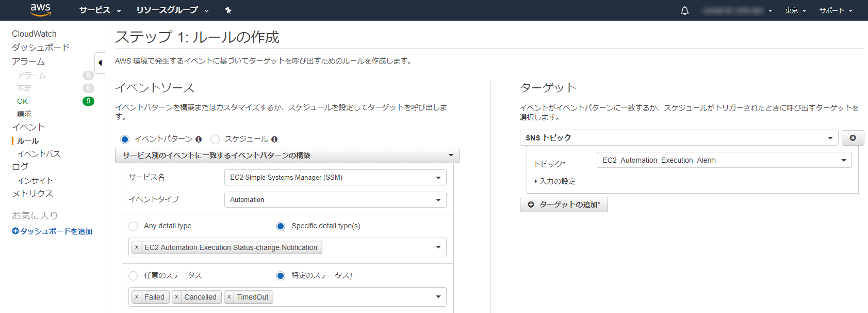
Task: Remove the TimedOut status tag
Action: click(229, 297)
